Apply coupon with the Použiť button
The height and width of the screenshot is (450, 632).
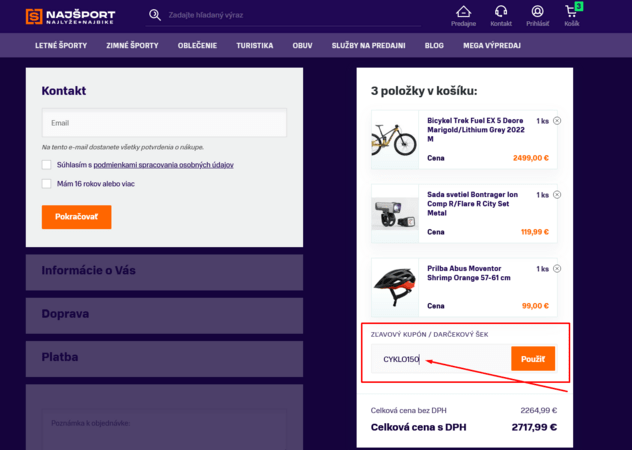(x=532, y=358)
